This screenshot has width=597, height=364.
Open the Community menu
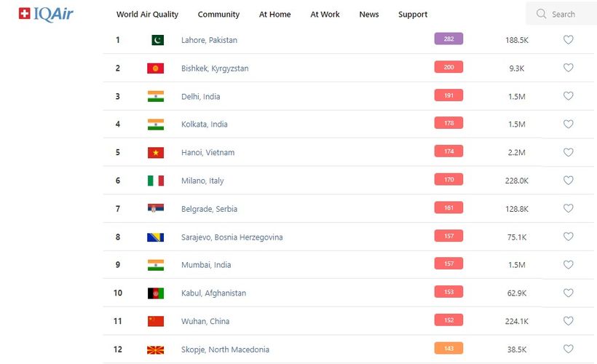(218, 15)
